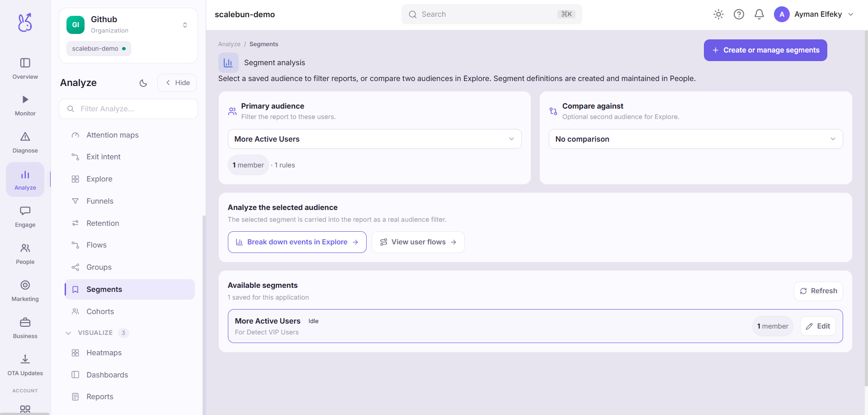Click Create or manage segments
The height and width of the screenshot is (415, 868).
click(x=765, y=50)
